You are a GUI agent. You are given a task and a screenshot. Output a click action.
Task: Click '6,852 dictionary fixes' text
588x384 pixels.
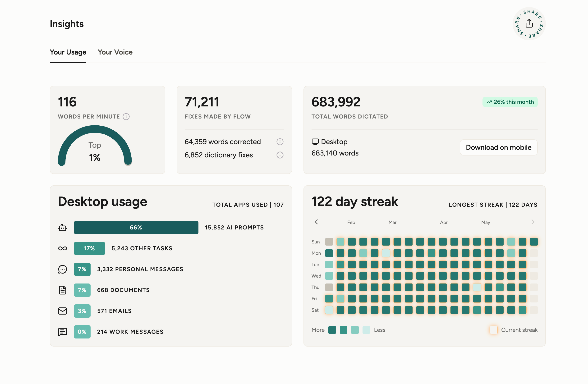[x=219, y=155]
